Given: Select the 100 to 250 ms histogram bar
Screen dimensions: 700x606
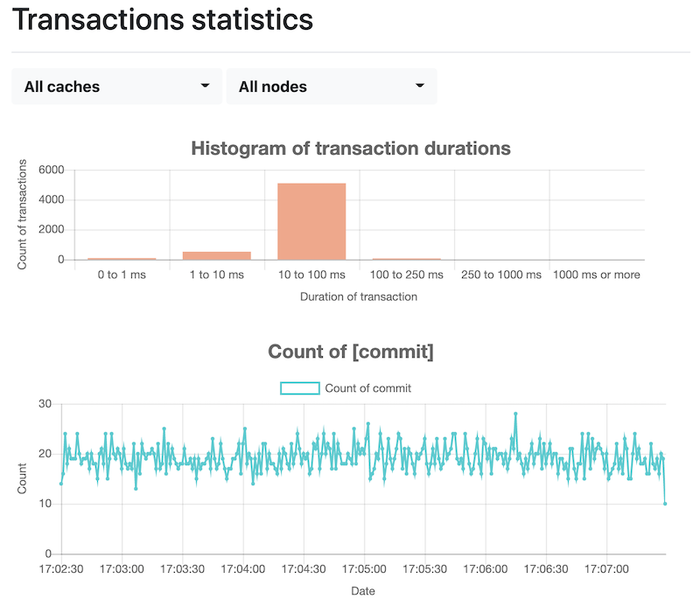Looking at the screenshot, I should click(407, 260).
